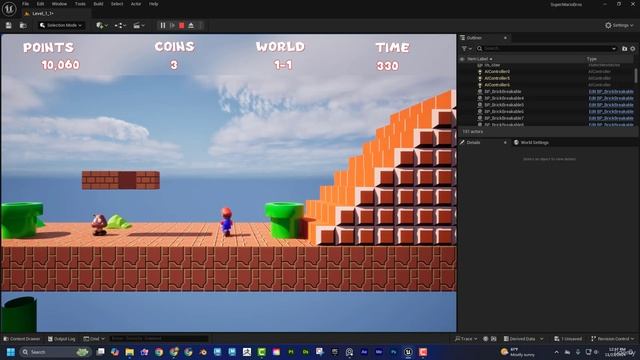The image size is (640, 360).
Task: Switch to the Outliner tab
Action: point(474,38)
